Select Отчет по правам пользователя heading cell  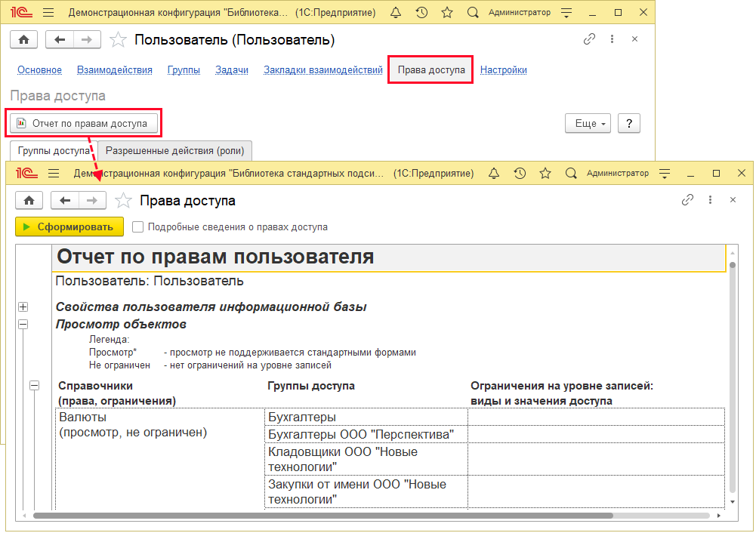coord(388,257)
